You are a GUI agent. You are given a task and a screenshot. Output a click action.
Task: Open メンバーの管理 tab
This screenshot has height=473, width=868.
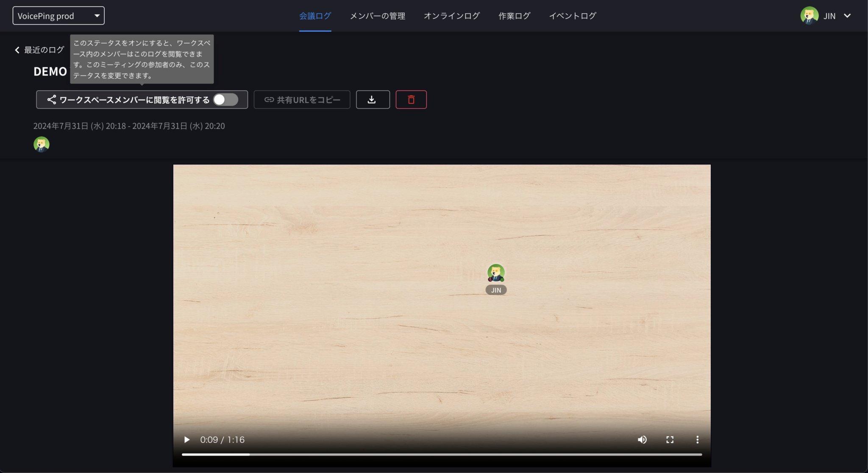coord(377,16)
